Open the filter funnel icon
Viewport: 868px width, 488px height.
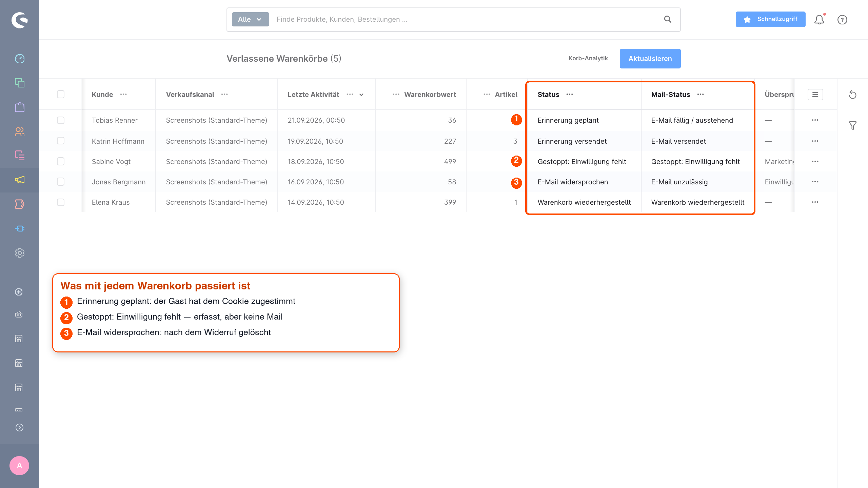coord(853,125)
